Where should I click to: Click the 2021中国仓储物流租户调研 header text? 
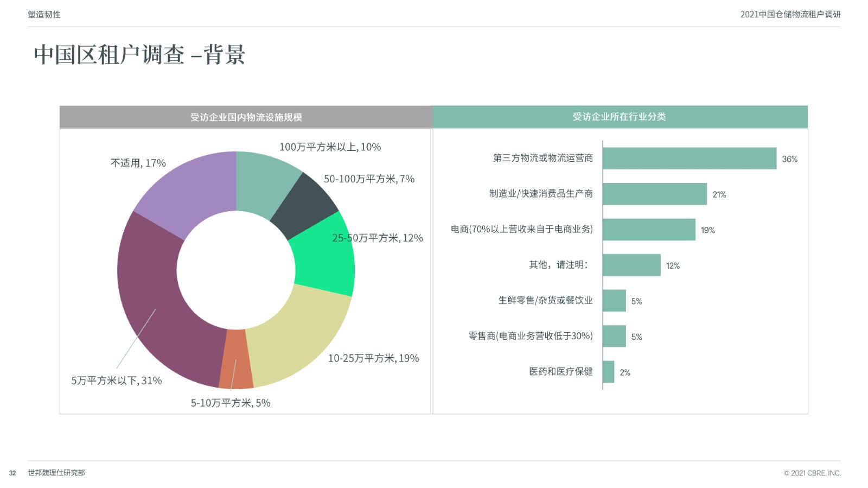click(x=790, y=15)
